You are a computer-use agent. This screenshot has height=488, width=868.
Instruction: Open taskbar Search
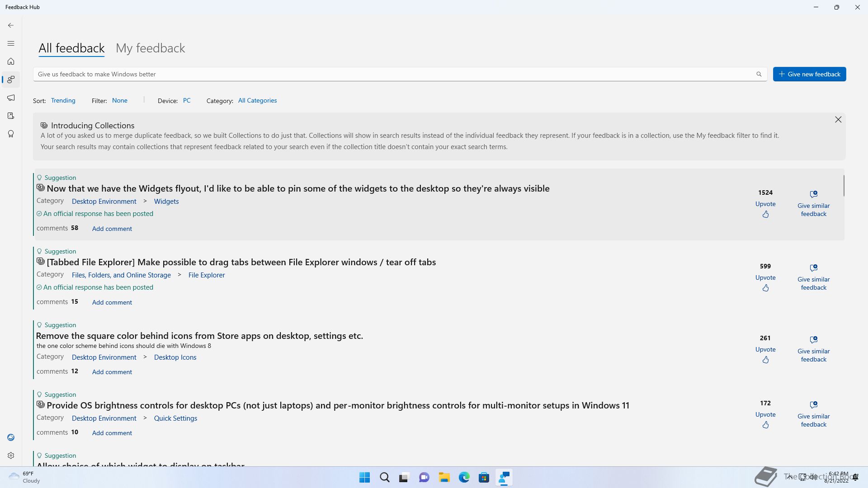(384, 477)
